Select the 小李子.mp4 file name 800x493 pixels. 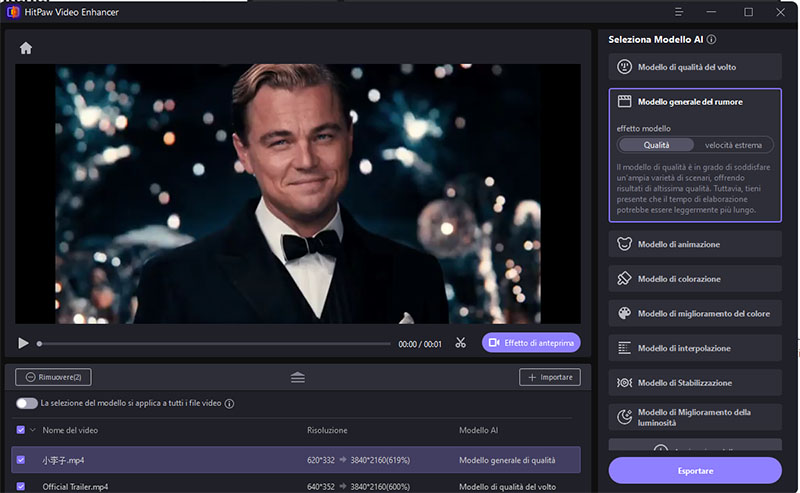(63, 460)
